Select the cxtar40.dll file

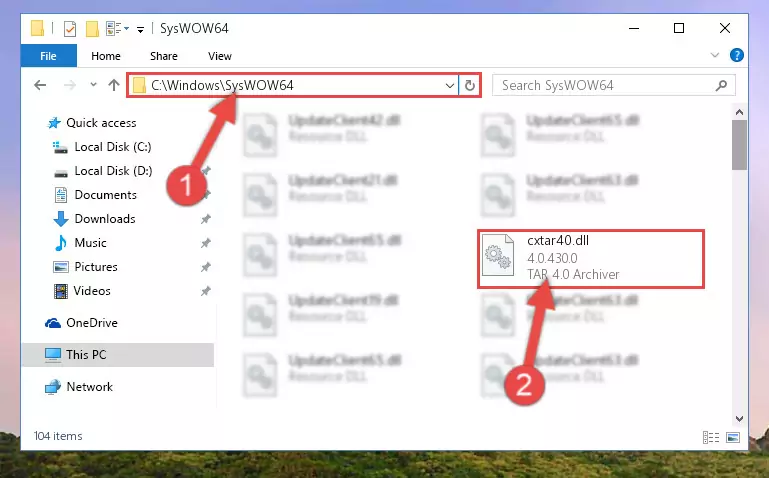591,258
